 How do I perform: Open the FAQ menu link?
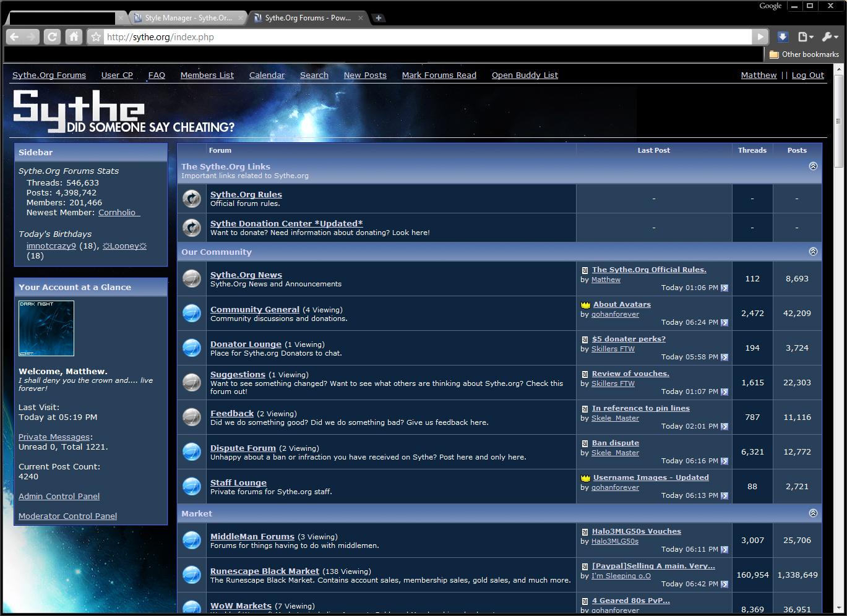[157, 75]
